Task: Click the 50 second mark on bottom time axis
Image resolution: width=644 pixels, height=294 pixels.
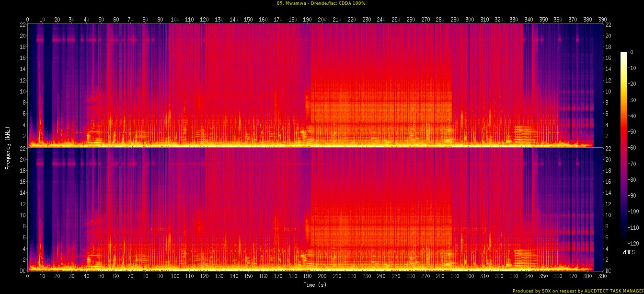Action: coord(101,277)
